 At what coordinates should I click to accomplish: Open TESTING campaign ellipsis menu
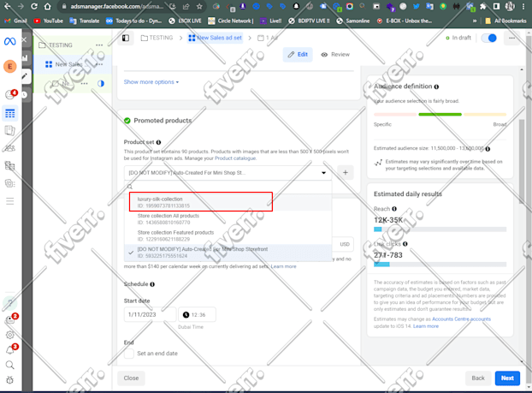click(99, 45)
